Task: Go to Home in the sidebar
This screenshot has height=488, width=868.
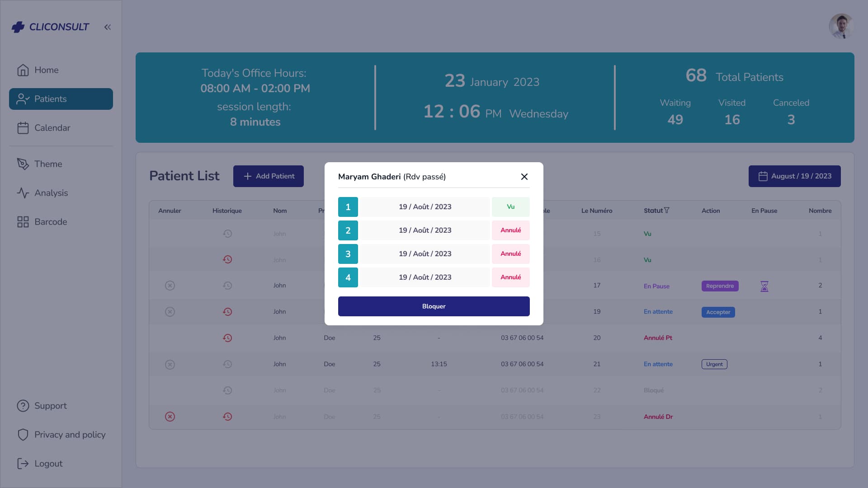Action: [61, 70]
